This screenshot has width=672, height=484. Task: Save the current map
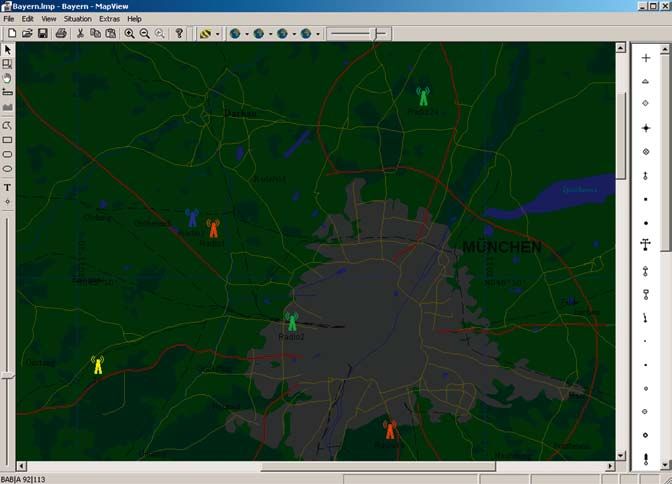pos(42,33)
